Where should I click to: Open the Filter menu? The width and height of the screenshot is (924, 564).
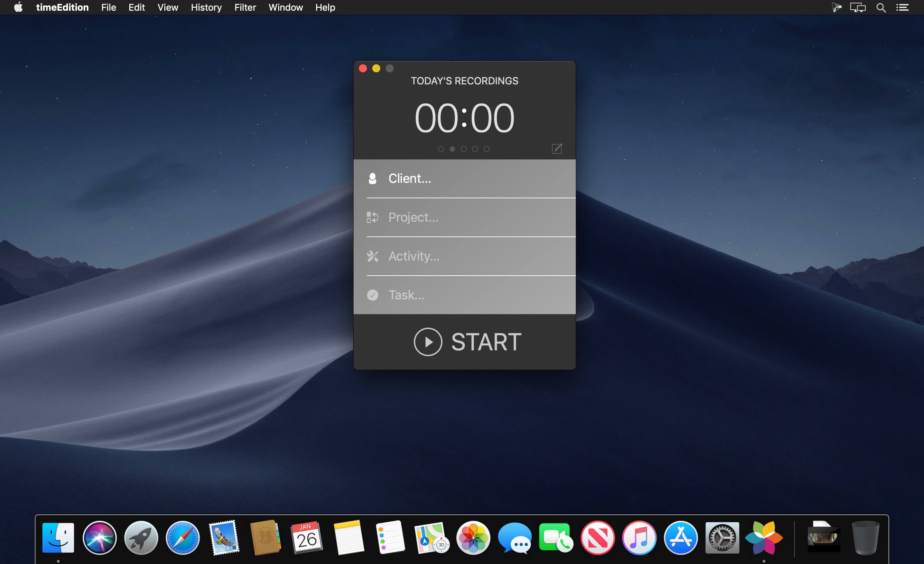(x=245, y=7)
